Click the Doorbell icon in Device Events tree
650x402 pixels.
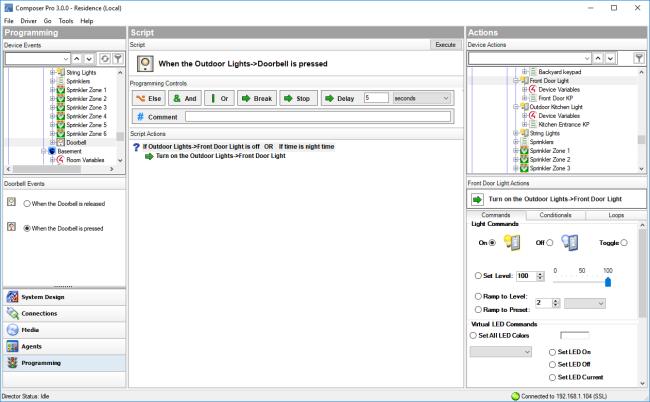click(61, 142)
